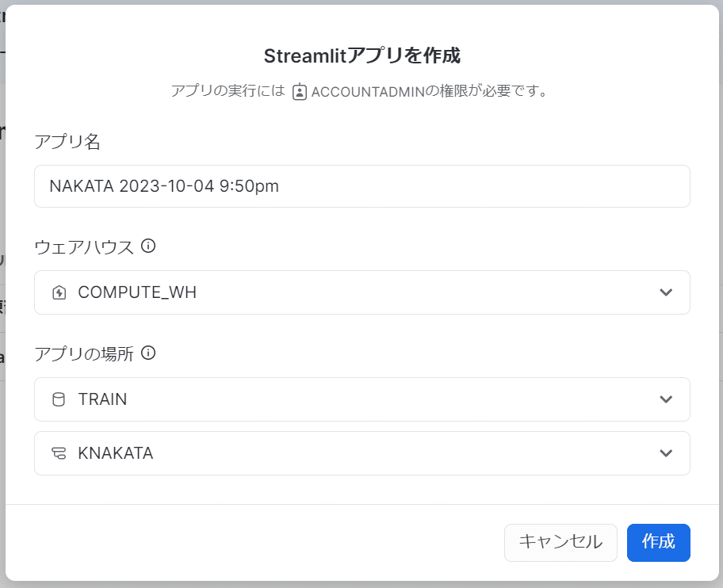
Task: Click the ACCOUNTADMIN role badge icon
Action: (299, 91)
